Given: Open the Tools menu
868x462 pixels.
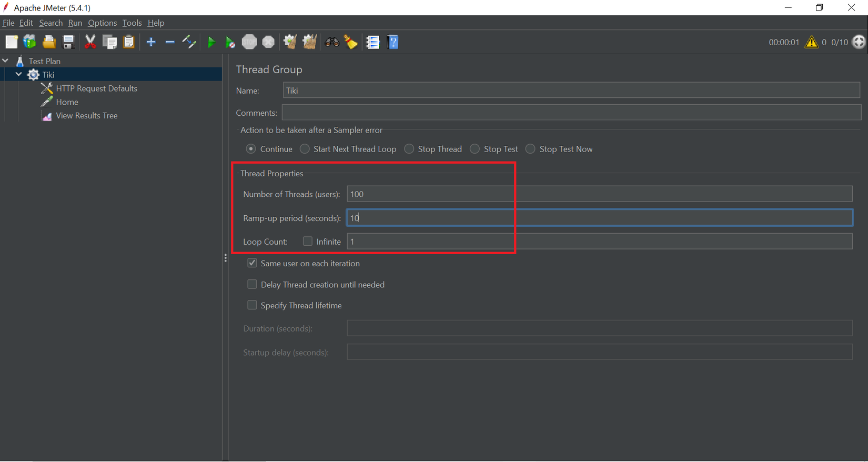Looking at the screenshot, I should [x=132, y=23].
